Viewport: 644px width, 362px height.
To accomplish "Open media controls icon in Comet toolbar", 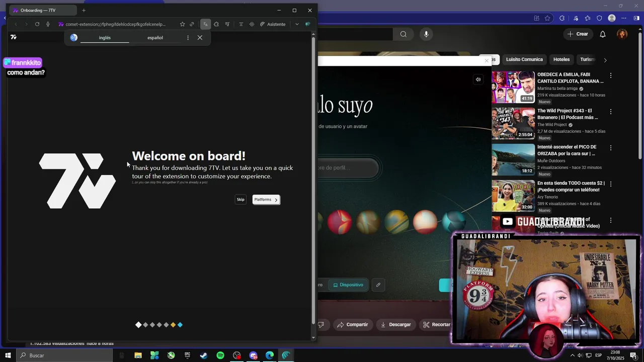I will pyautogui.click(x=227, y=24).
